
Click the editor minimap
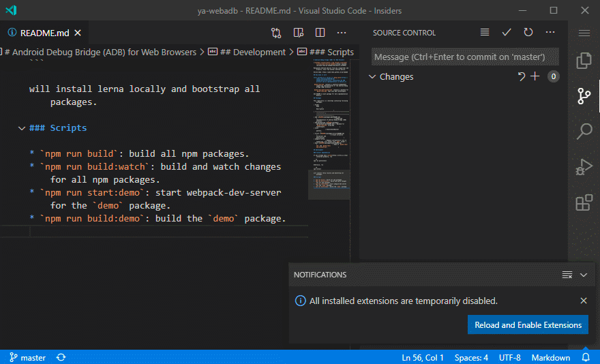(x=329, y=129)
